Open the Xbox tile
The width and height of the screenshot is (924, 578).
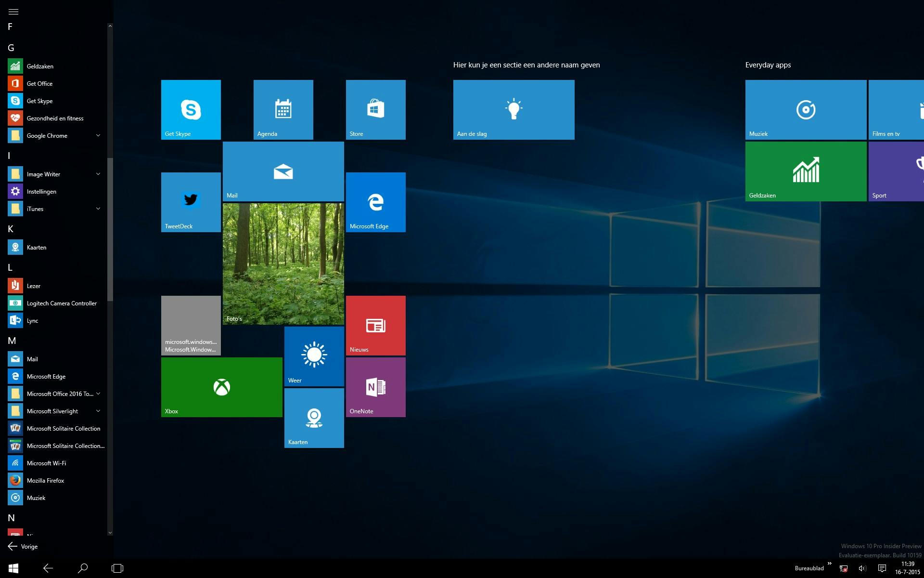[x=221, y=387]
